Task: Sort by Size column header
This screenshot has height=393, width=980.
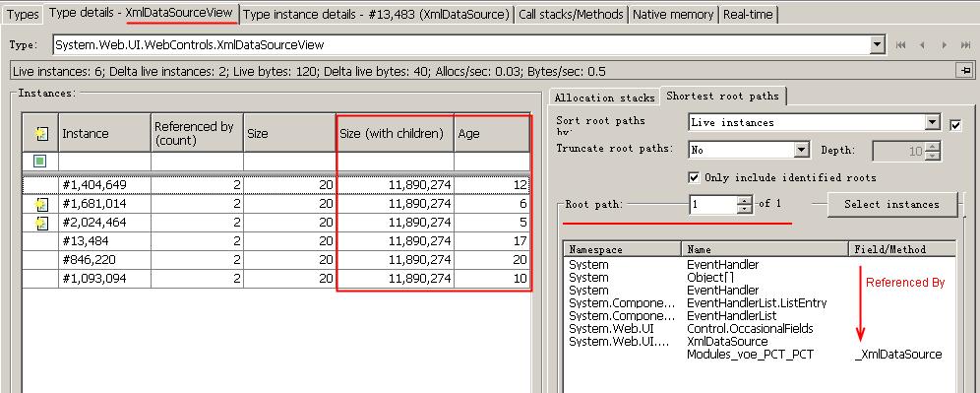Action: click(289, 133)
